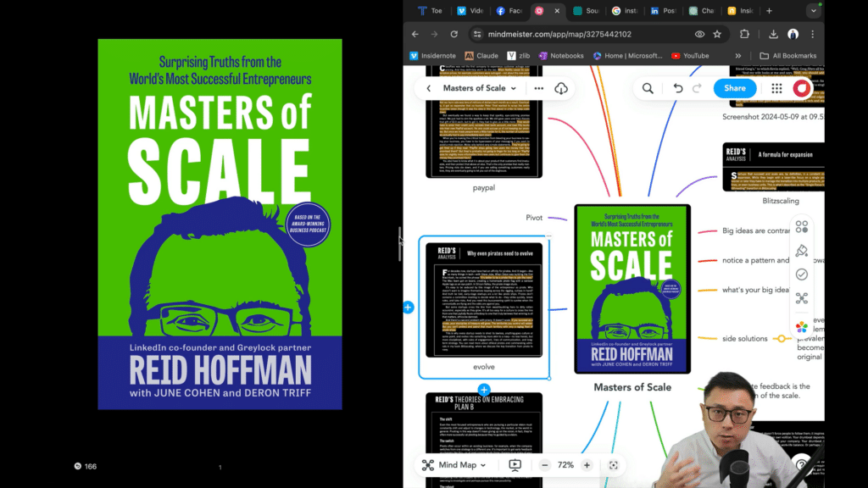Select the paypal image topic
Screen dimensions: 868x488
click(484, 130)
